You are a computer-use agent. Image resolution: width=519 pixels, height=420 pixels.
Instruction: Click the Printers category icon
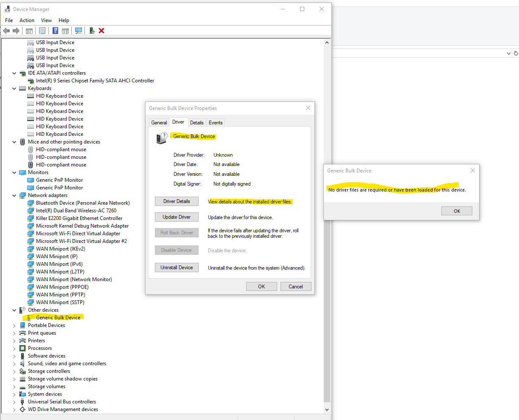tap(22, 341)
